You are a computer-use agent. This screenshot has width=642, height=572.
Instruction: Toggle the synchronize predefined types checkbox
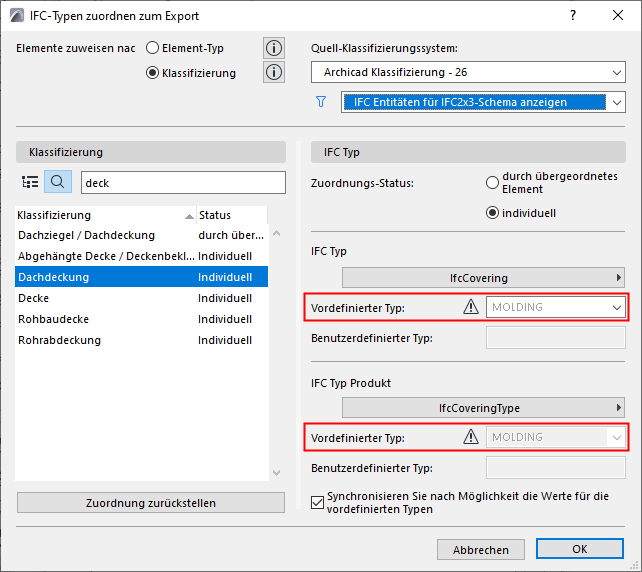318,502
